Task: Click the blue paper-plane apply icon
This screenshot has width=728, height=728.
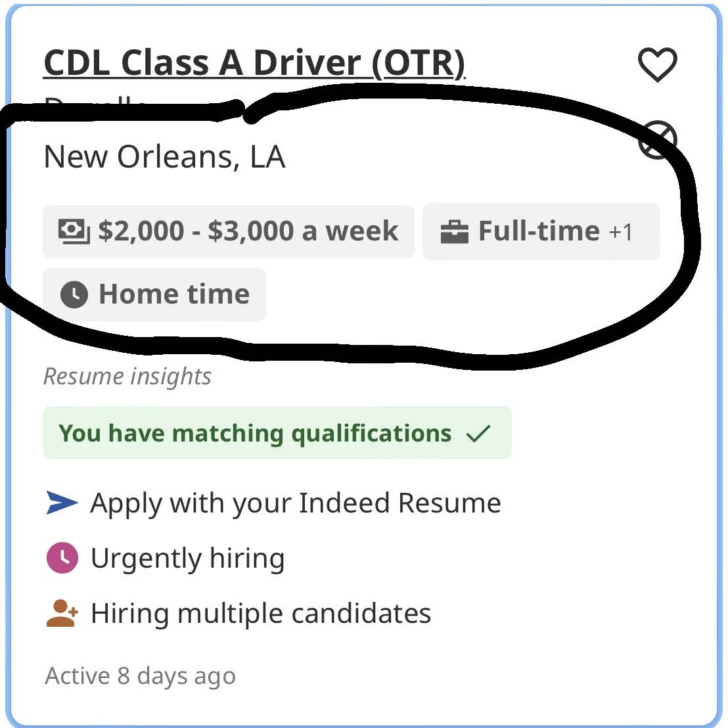Action: click(x=62, y=503)
